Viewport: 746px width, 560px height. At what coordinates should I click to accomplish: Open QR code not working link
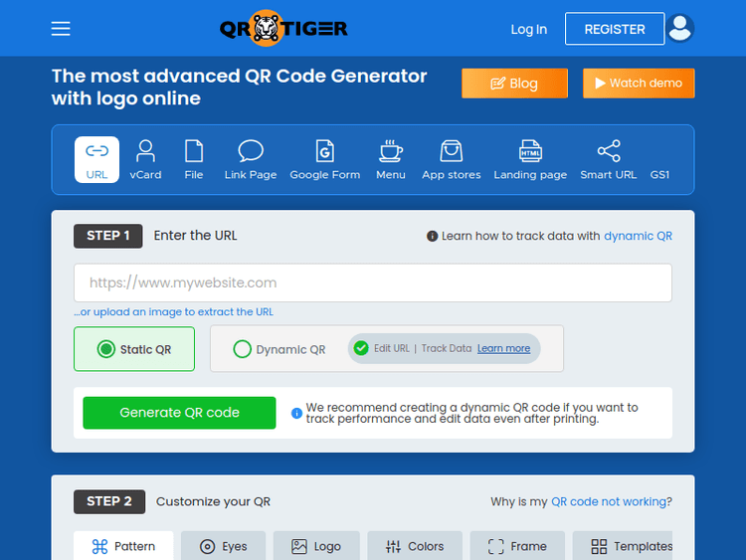pyautogui.click(x=609, y=501)
